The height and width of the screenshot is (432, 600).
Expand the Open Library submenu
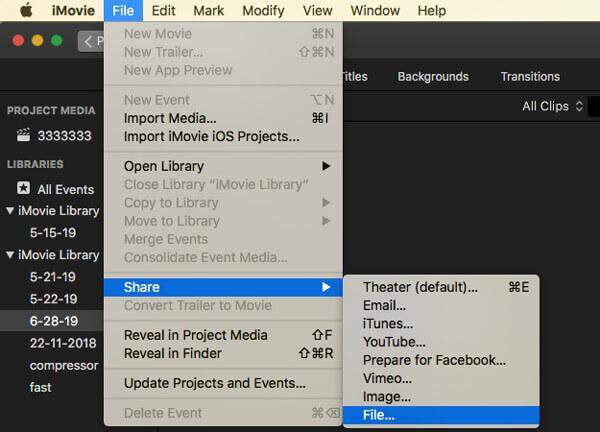tap(220, 166)
